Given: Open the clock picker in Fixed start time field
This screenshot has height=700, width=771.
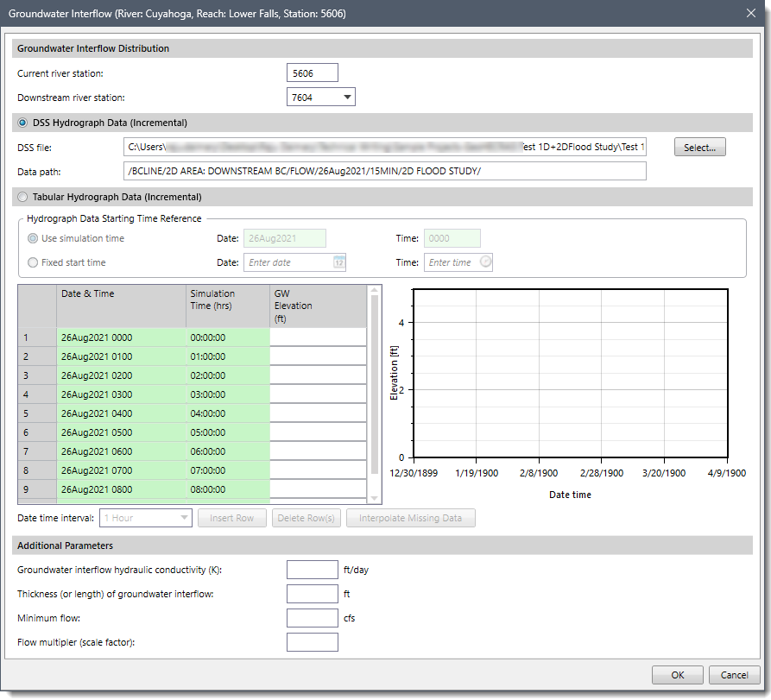Looking at the screenshot, I should [x=485, y=262].
